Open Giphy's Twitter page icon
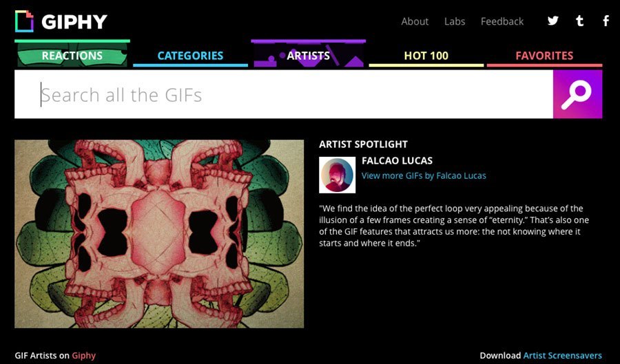 point(552,21)
